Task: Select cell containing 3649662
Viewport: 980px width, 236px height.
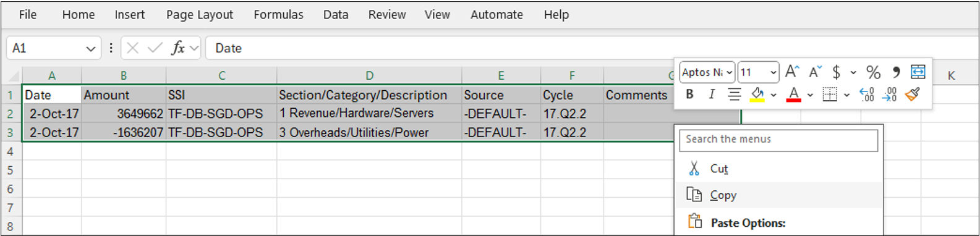Action: [x=124, y=114]
